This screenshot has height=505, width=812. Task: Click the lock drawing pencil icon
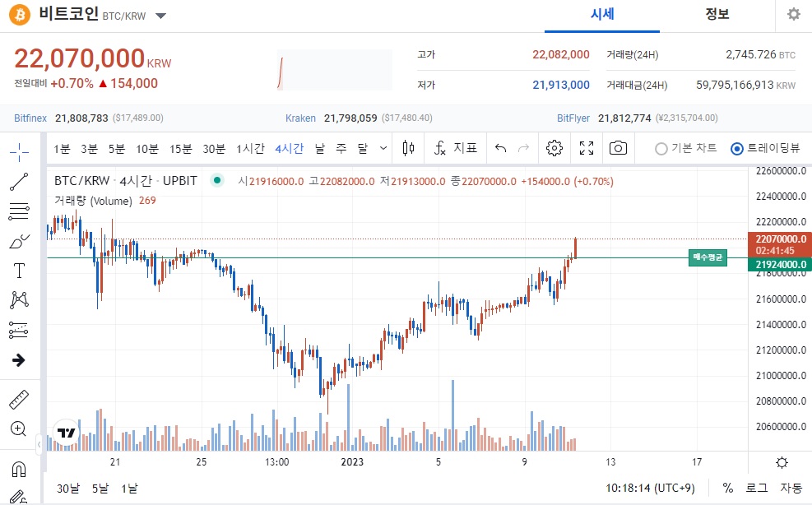(18, 498)
